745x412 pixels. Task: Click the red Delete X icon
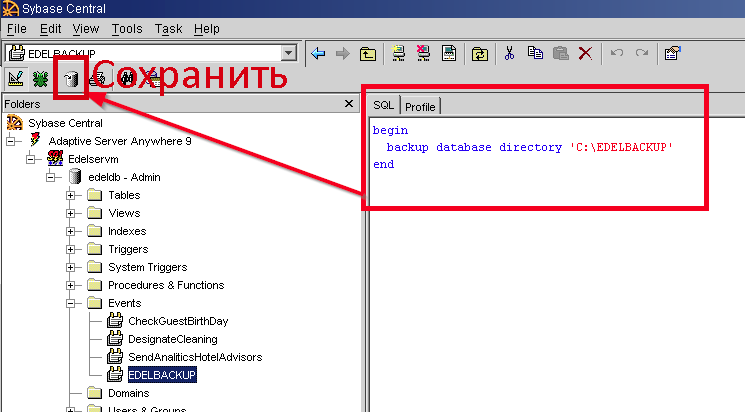585,53
